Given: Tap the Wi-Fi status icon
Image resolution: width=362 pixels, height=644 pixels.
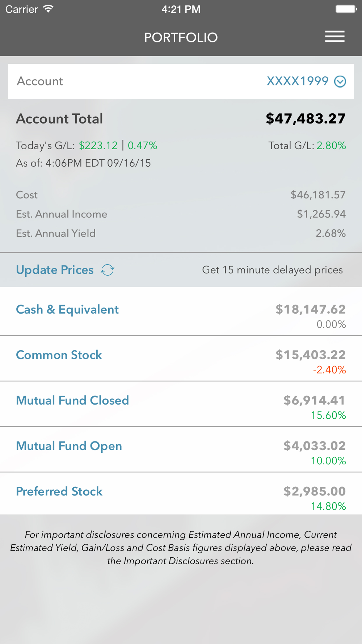Looking at the screenshot, I should tap(48, 9).
